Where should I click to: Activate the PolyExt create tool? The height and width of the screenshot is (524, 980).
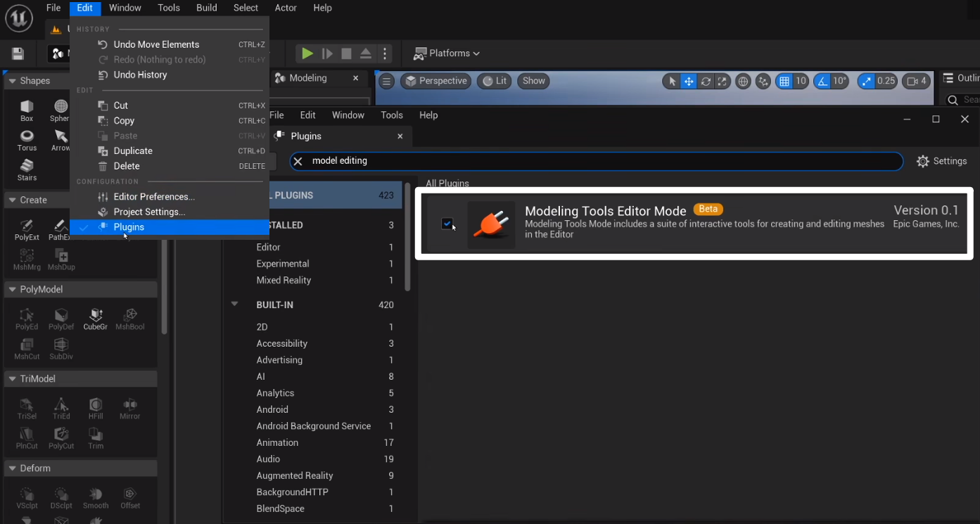point(27,229)
